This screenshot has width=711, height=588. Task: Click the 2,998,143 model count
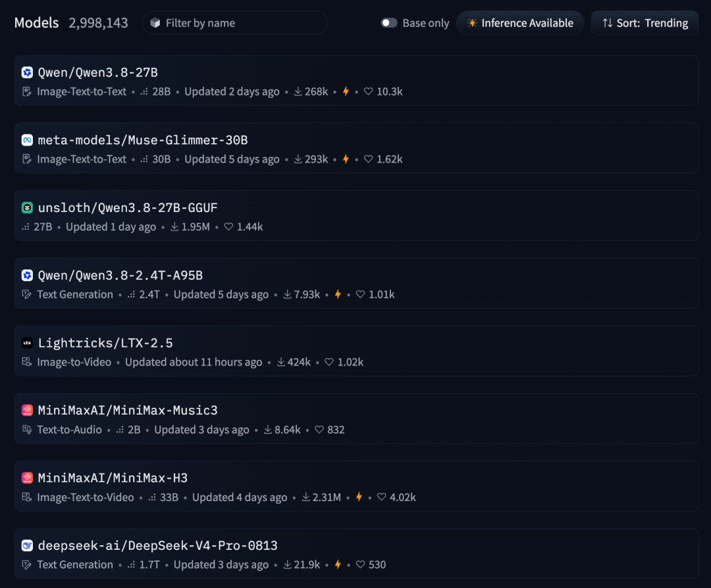[98, 22]
